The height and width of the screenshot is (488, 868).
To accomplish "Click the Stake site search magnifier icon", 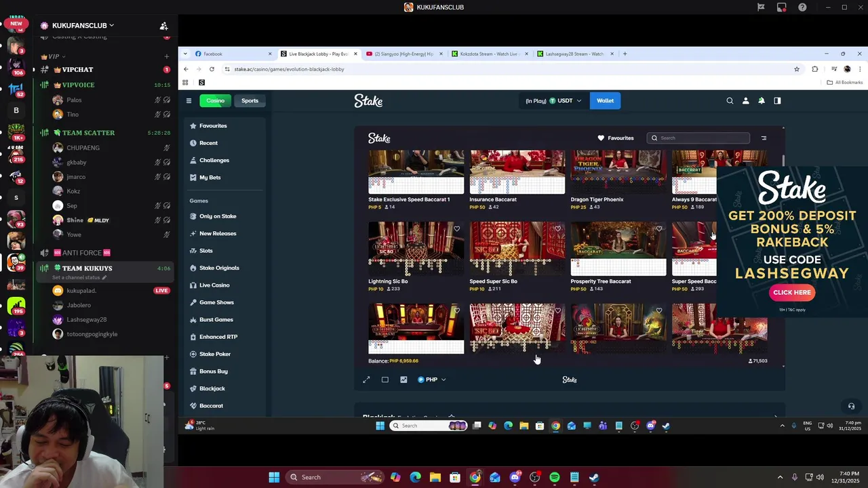I will pos(730,100).
